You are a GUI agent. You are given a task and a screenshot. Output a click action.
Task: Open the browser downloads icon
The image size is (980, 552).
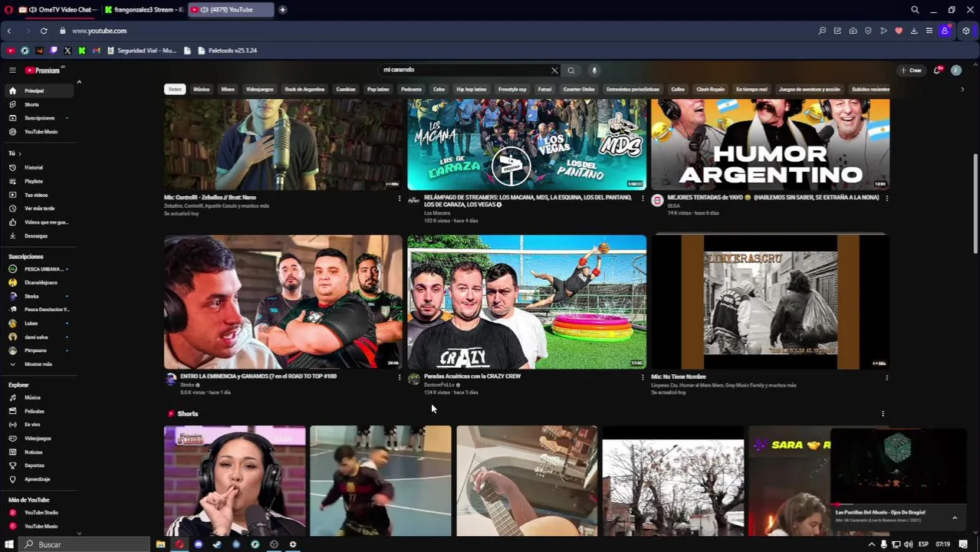[x=914, y=31]
